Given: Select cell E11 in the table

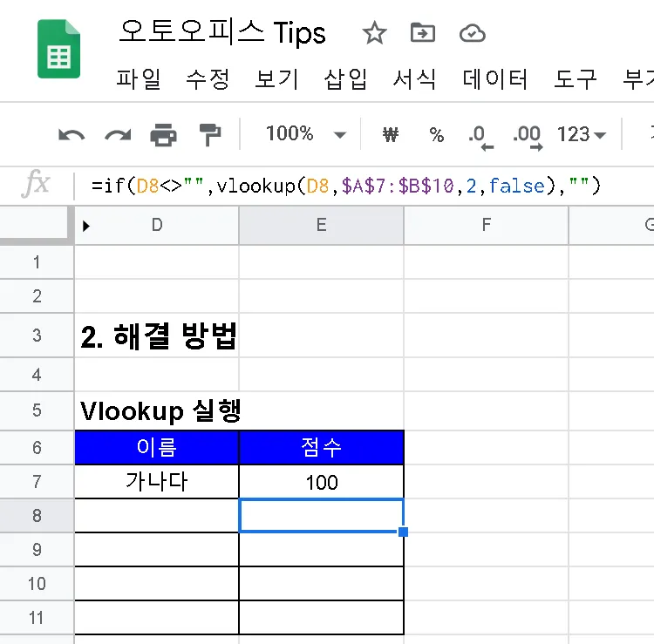Looking at the screenshot, I should pyautogui.click(x=321, y=618).
